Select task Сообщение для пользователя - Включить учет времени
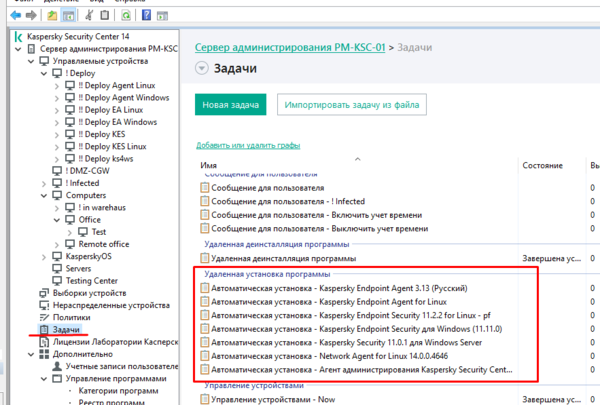The image size is (600, 405). pos(316,215)
